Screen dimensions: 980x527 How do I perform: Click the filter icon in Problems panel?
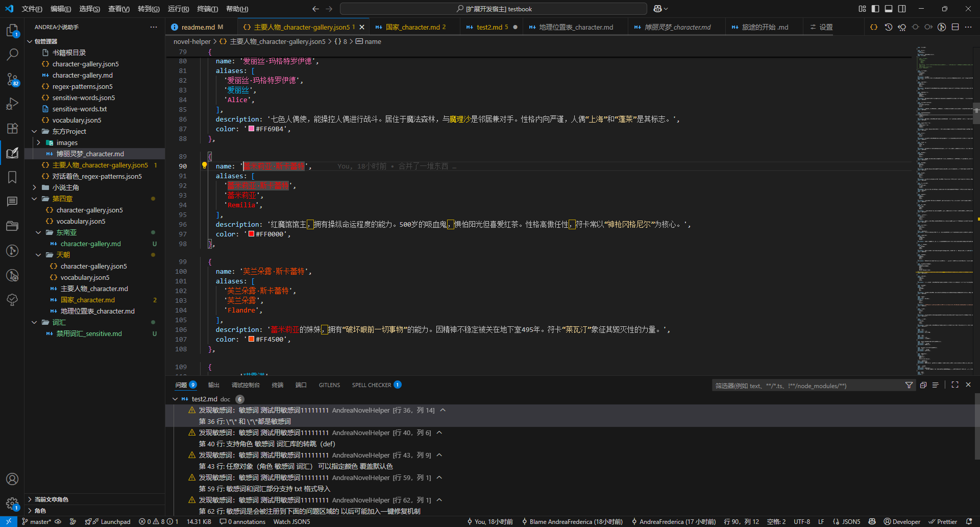coord(909,385)
